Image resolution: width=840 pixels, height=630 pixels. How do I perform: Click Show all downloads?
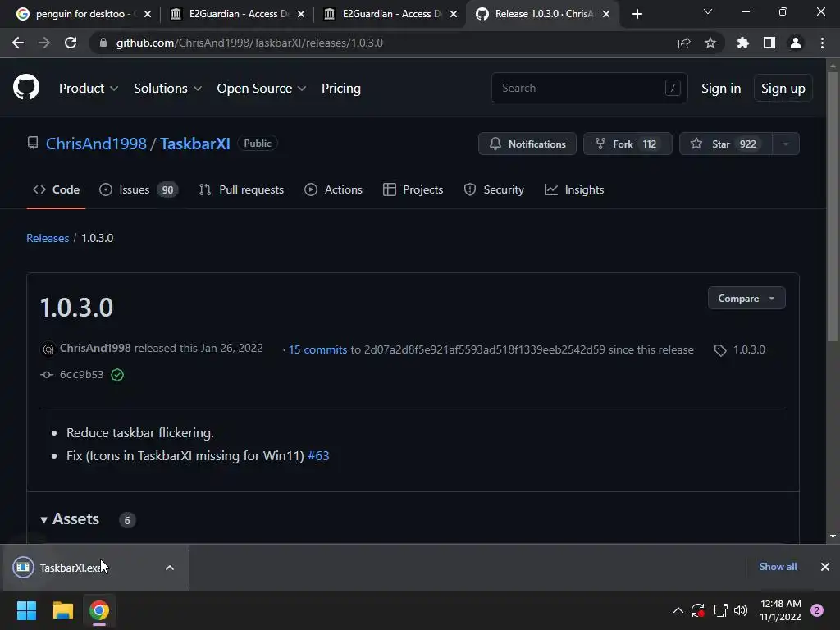click(778, 567)
